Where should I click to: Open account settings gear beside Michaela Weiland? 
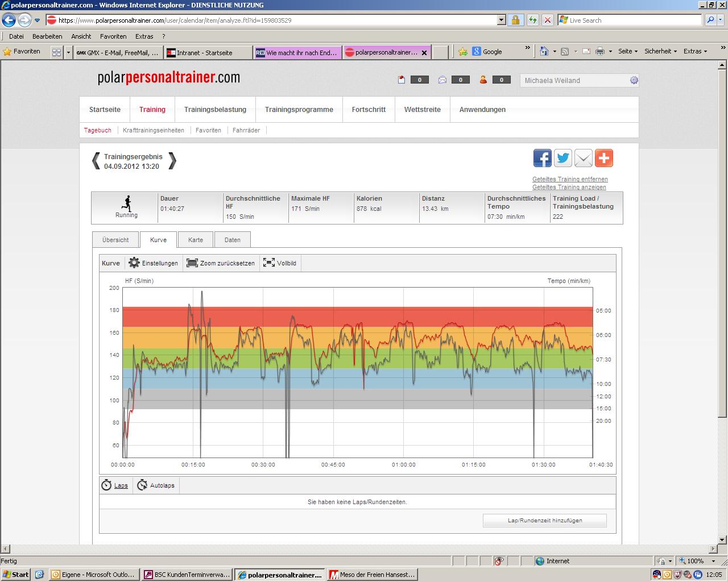click(634, 81)
